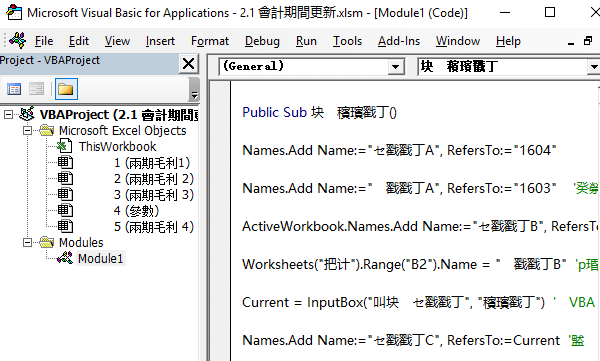Click worksheet icon for sheet 5
Image resolution: width=600 pixels, height=361 pixels.
(65, 226)
